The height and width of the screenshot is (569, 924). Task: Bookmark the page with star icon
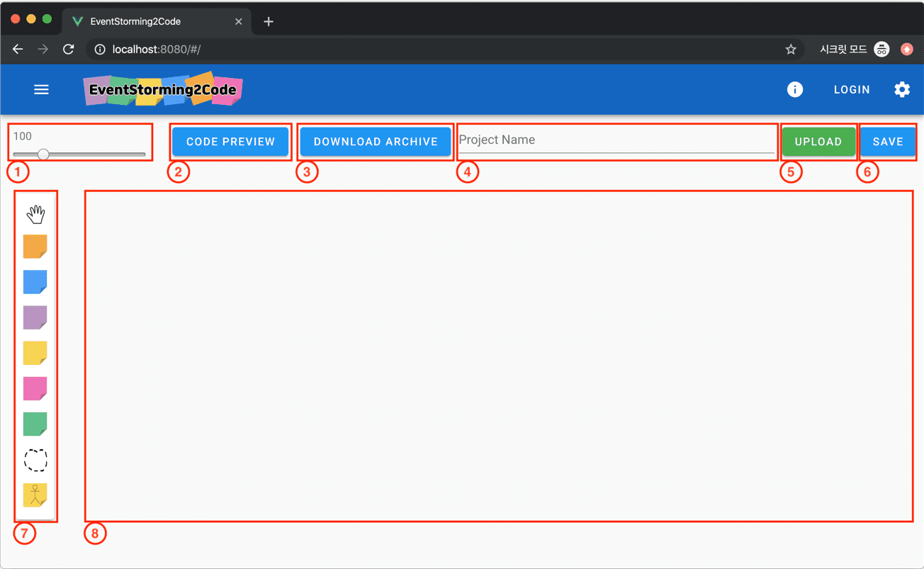click(x=791, y=49)
